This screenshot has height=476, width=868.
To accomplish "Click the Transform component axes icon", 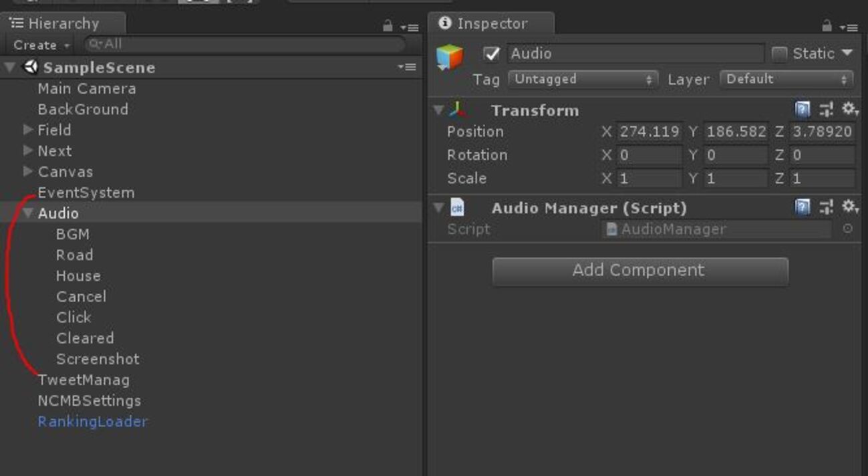I will click(x=458, y=110).
